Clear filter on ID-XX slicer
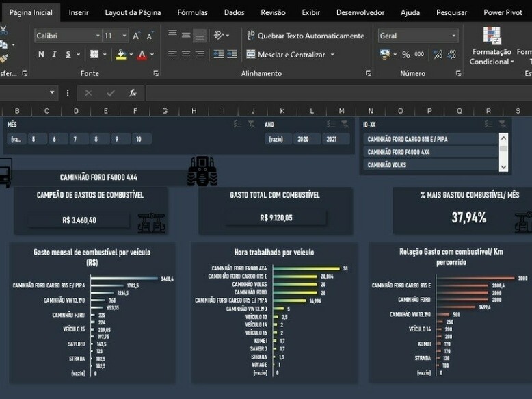This screenshot has height=399, width=532. click(503, 124)
